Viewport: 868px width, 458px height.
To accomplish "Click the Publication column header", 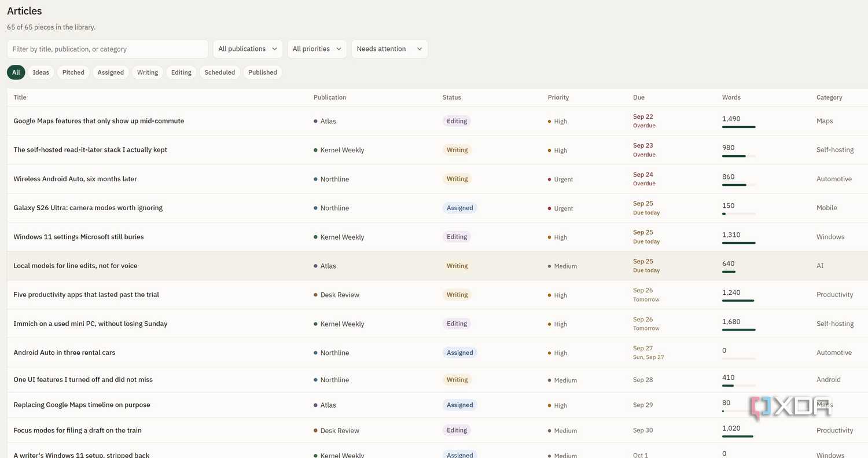I will [330, 97].
